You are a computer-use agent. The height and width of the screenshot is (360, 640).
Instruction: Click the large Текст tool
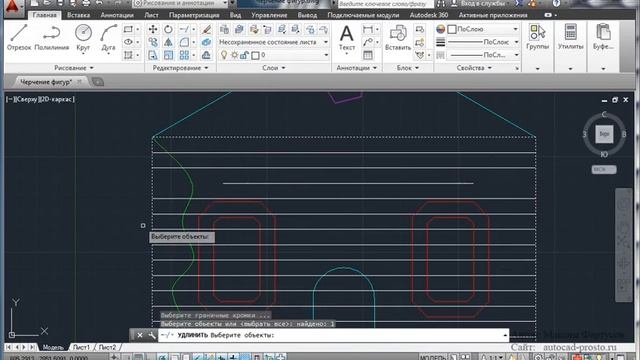[347, 38]
